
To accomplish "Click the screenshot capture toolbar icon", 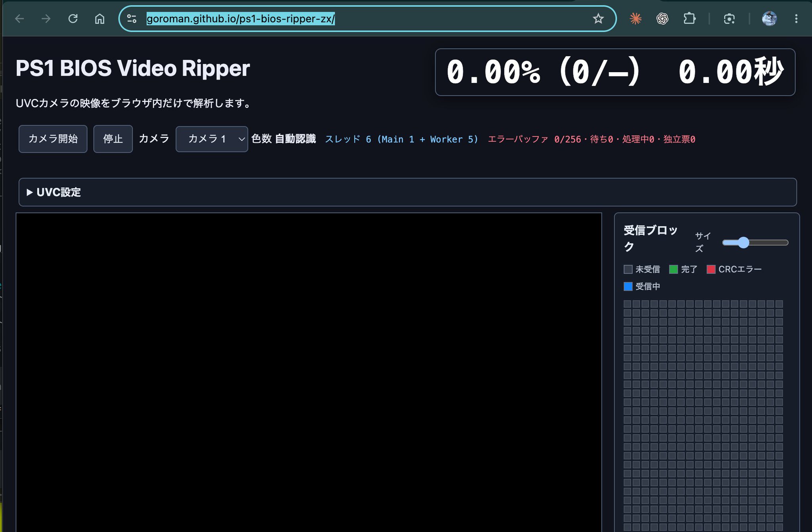I will (x=729, y=19).
